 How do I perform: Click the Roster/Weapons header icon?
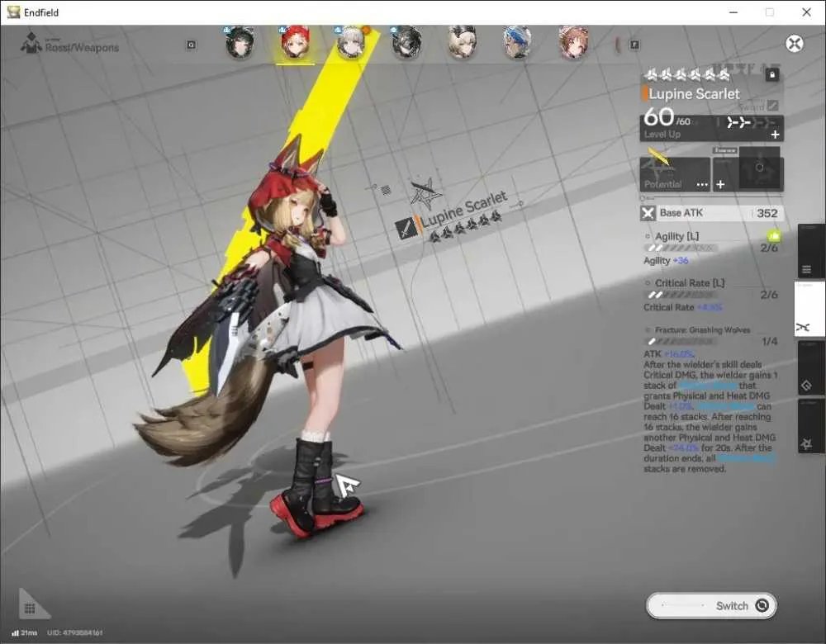[31, 43]
